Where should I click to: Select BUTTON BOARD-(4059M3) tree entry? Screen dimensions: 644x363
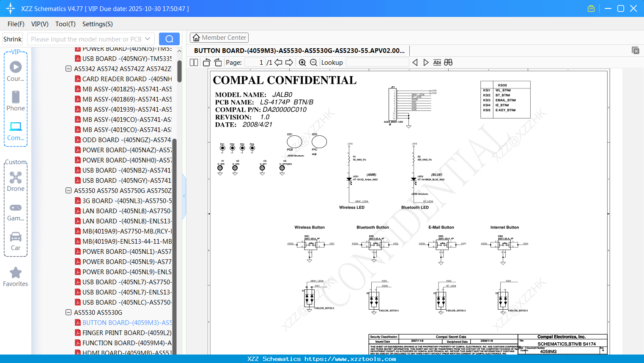(127, 322)
